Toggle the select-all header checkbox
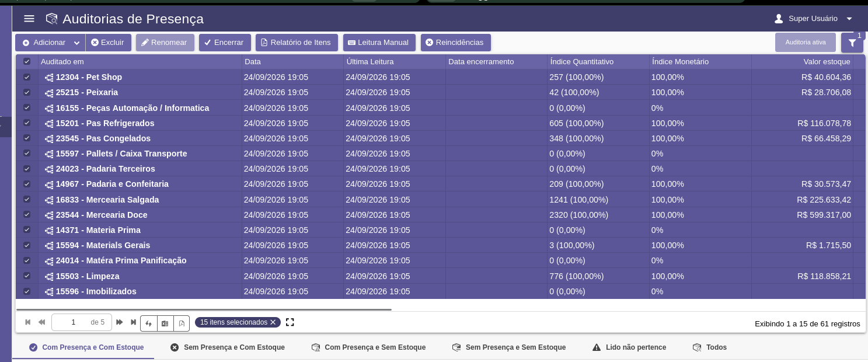The image size is (868, 362). [27, 61]
